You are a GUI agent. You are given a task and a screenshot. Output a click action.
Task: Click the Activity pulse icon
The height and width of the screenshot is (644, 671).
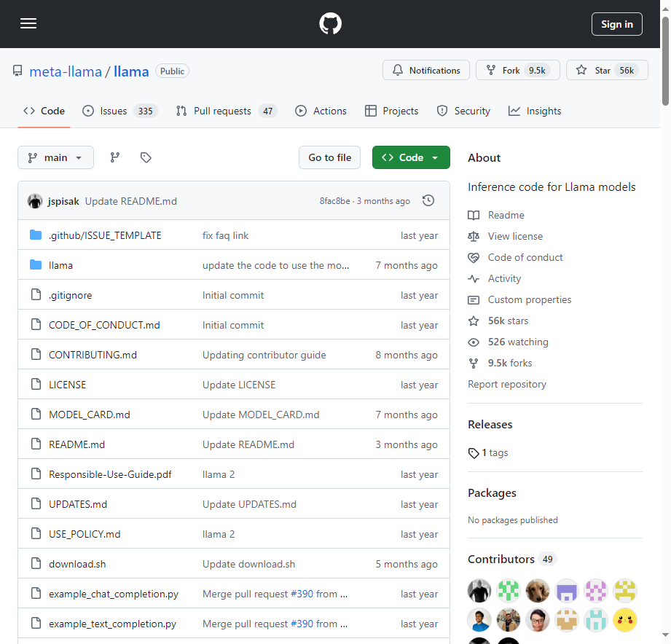pos(474,278)
